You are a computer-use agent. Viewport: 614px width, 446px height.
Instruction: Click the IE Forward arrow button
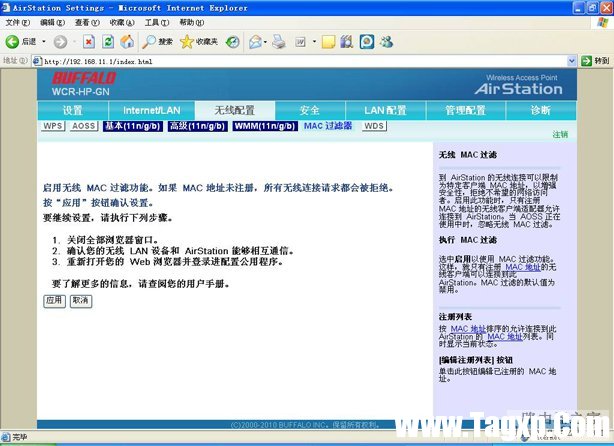coord(60,42)
